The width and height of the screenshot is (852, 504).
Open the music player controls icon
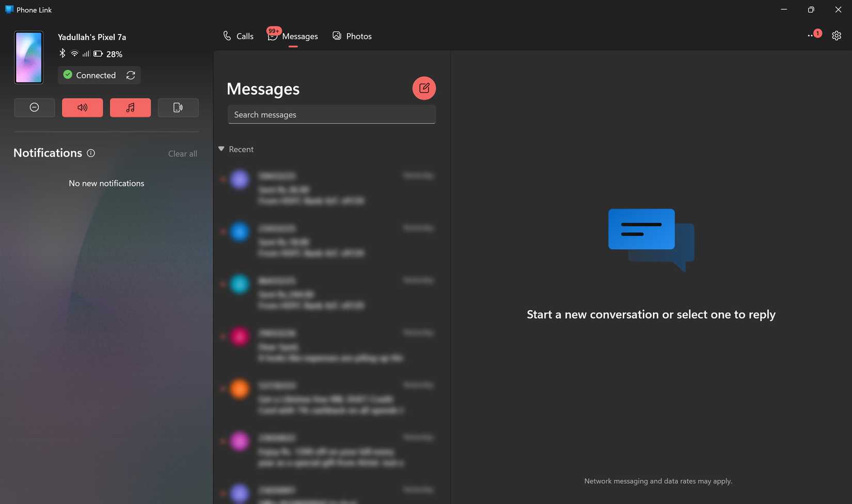[x=130, y=107]
